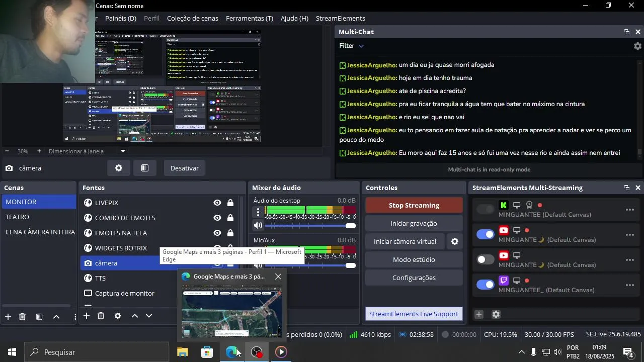Open the StreamElements menu
This screenshot has height=362, width=644.
click(x=341, y=18)
